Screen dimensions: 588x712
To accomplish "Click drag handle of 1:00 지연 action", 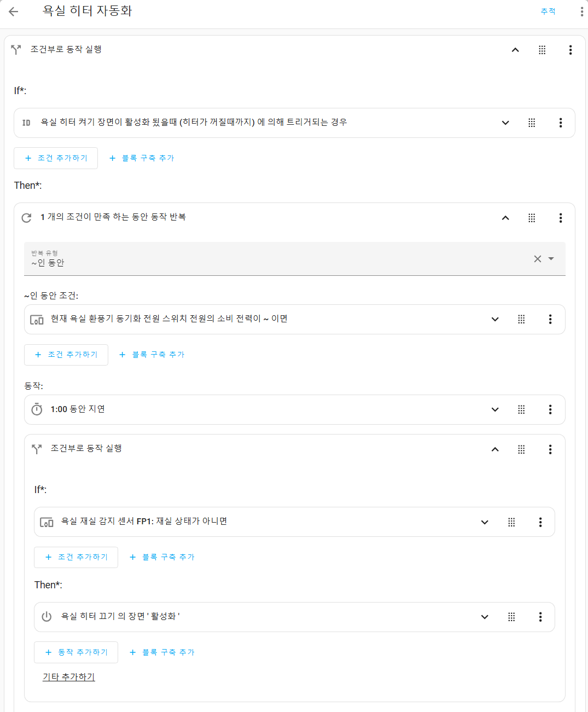I will [521, 409].
